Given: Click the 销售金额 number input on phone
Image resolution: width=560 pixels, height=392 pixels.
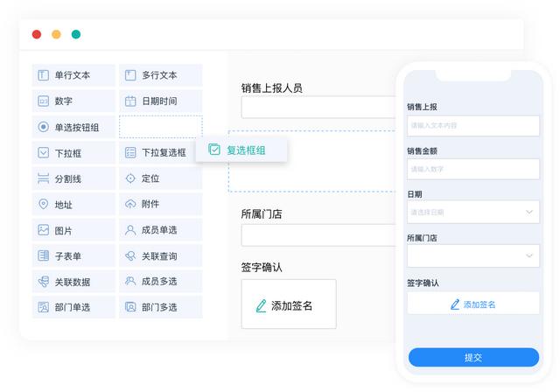Looking at the screenshot, I should pos(472,169).
